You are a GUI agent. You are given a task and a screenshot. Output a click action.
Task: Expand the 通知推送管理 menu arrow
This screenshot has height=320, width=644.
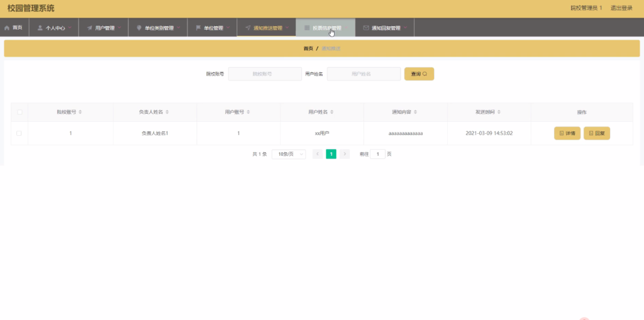287,28
